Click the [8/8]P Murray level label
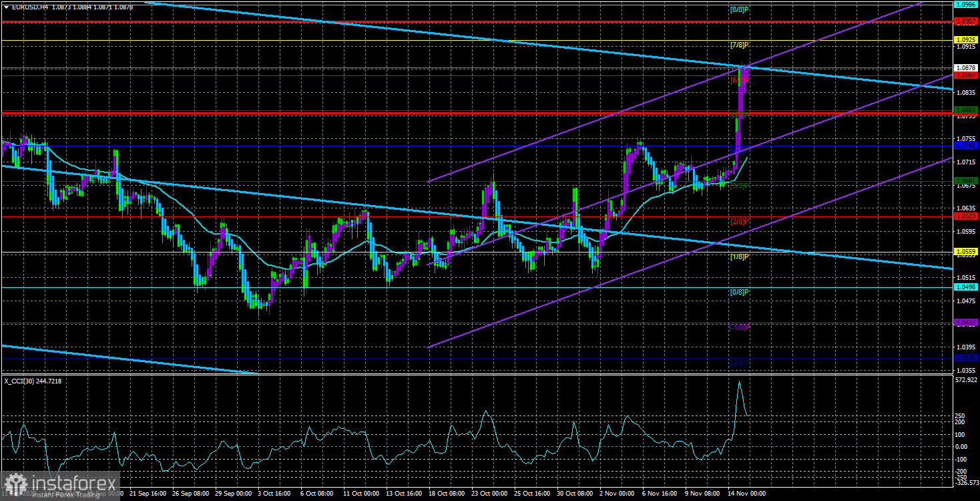Viewport: 980px width, 501px height. (740, 10)
